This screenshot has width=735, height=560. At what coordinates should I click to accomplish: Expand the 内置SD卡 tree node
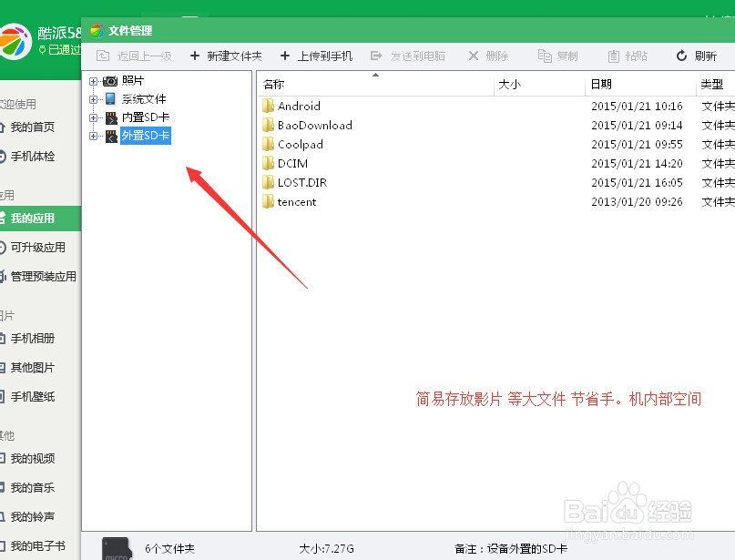pyautogui.click(x=93, y=117)
